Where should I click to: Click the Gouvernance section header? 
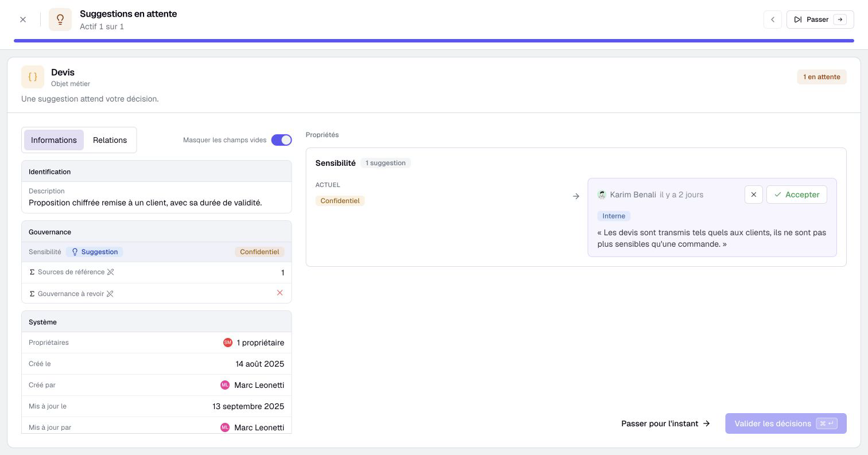(x=157, y=232)
